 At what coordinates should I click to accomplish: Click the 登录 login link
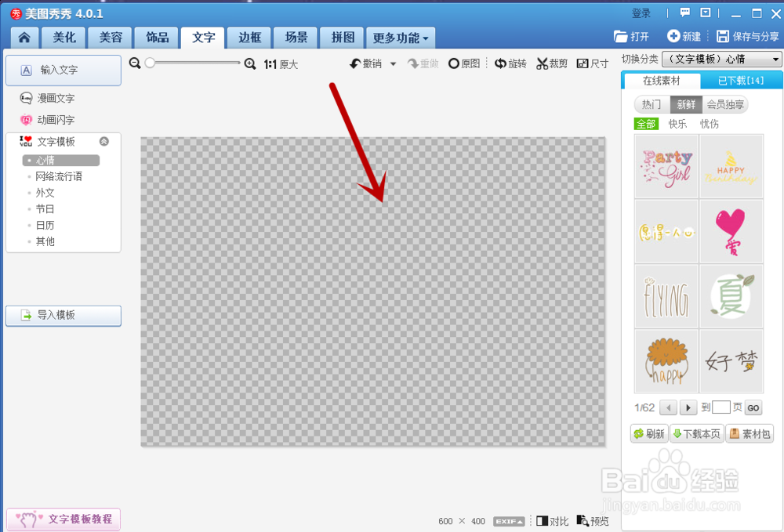640,13
